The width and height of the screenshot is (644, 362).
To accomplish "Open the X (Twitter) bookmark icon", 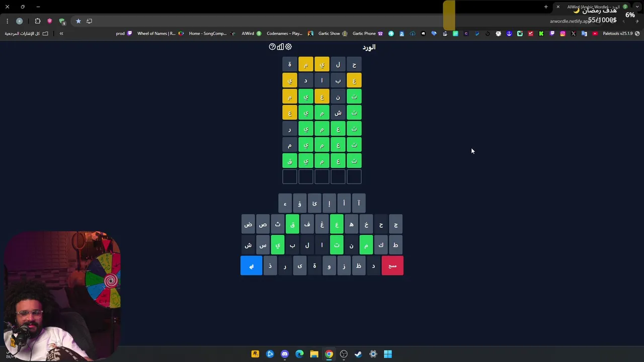I will point(574,34).
